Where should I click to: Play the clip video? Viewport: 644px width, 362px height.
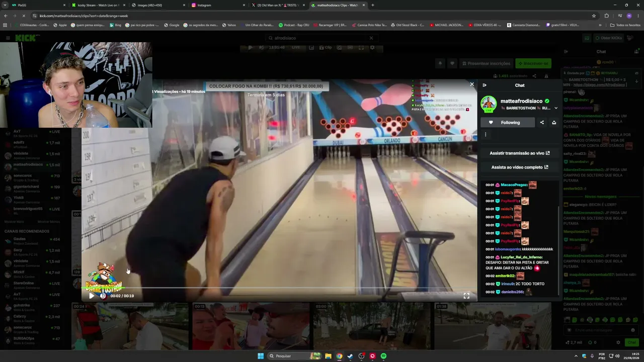[92, 296]
